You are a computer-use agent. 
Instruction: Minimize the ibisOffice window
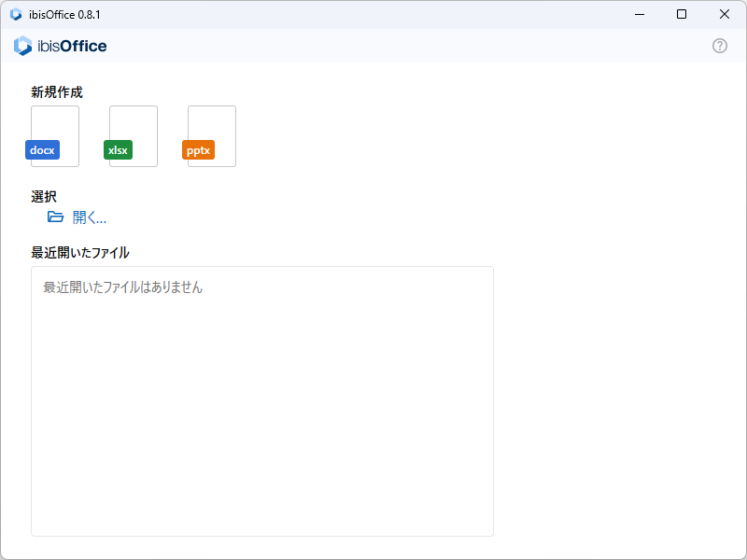640,14
